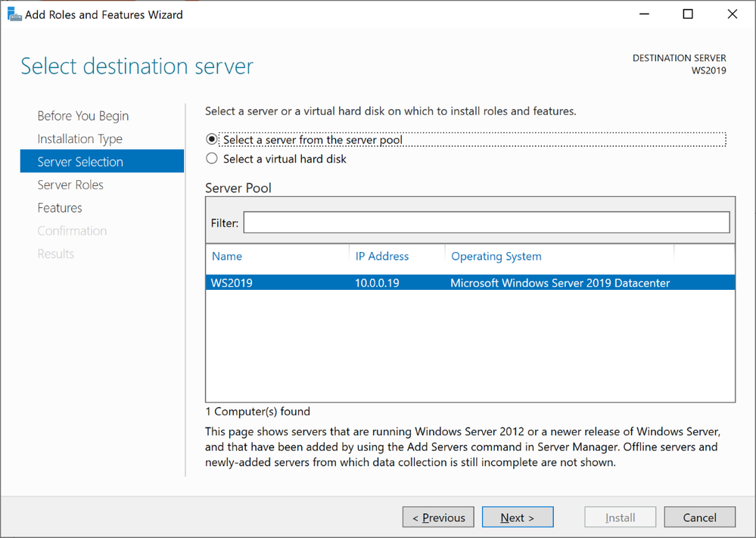Sort servers by the Name column
This screenshot has height=538, width=756.
(226, 256)
